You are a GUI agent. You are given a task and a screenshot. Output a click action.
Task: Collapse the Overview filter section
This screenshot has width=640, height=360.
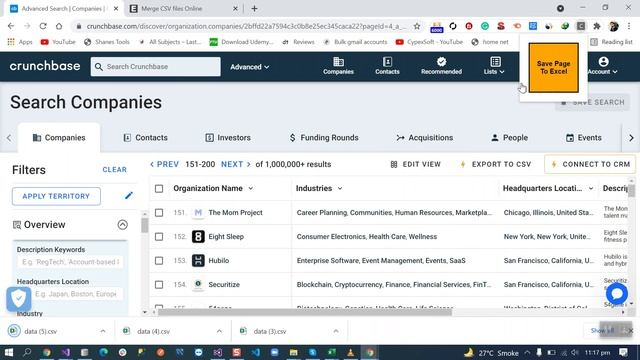(122, 225)
